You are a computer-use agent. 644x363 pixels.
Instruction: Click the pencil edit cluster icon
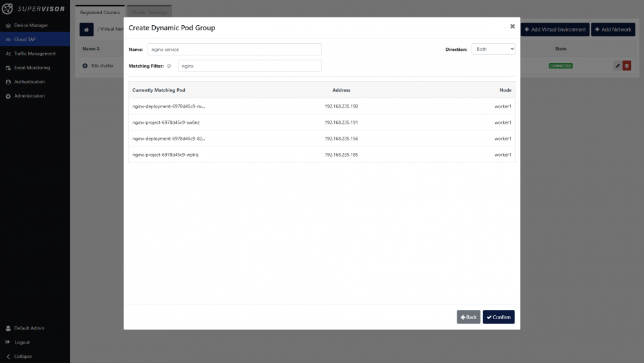(x=618, y=66)
